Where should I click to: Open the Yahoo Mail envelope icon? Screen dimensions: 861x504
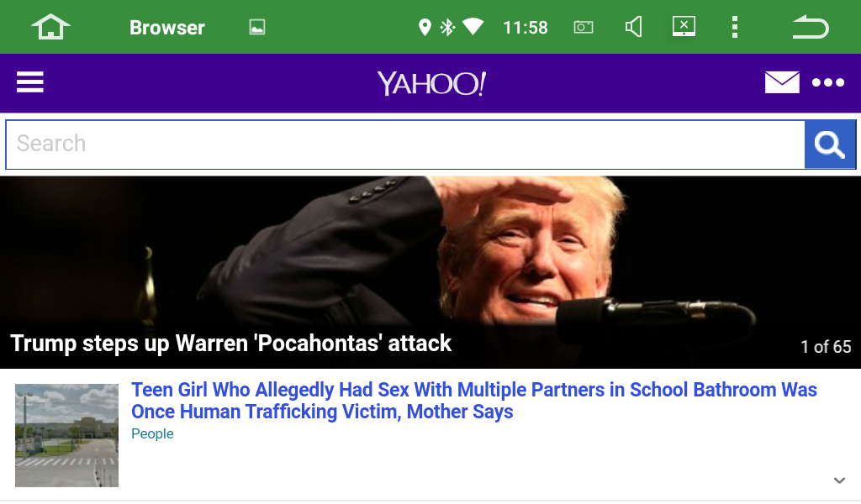[x=781, y=82]
